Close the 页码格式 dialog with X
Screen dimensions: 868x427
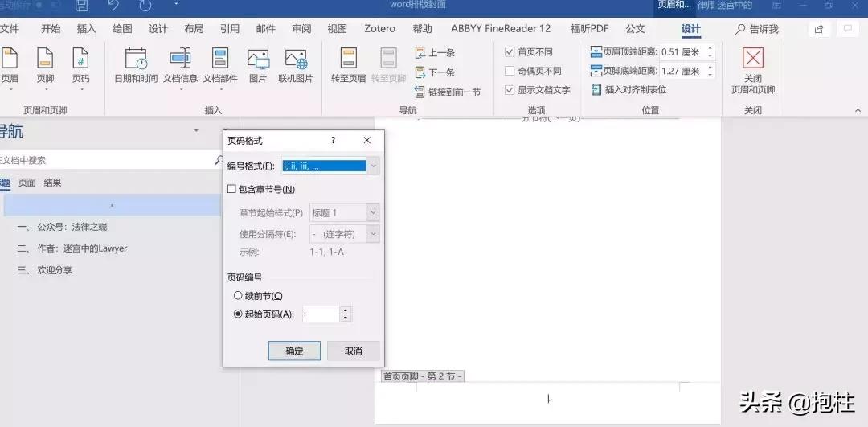pos(367,140)
